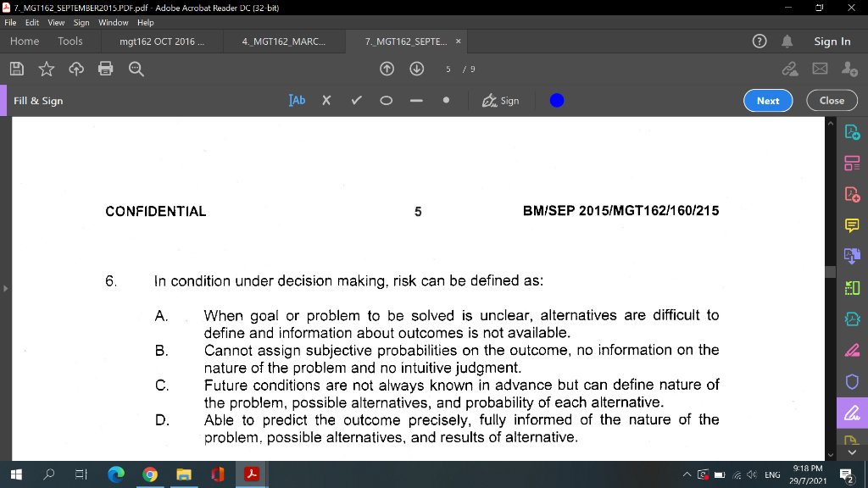
Task: Select the dot tool
Action: point(446,100)
